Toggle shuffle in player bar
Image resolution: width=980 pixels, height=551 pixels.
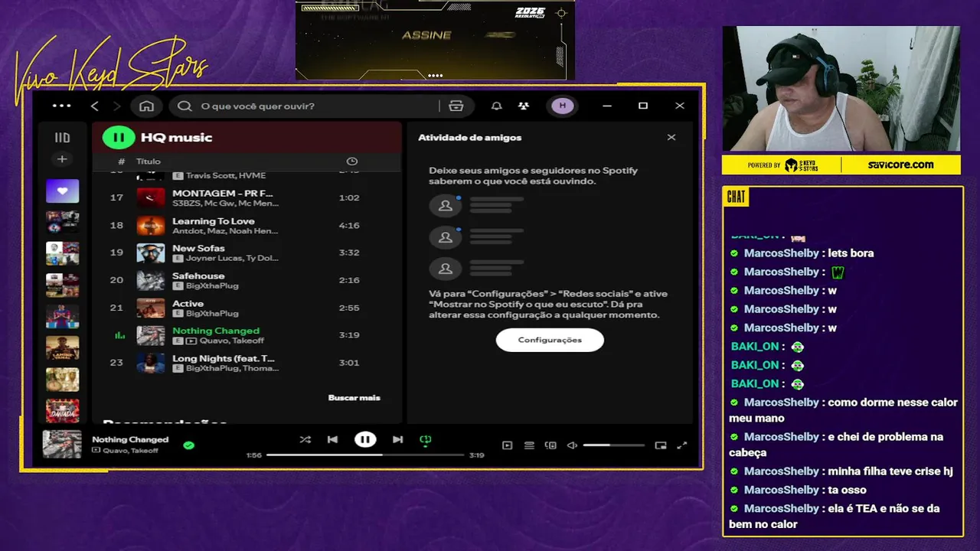click(305, 439)
